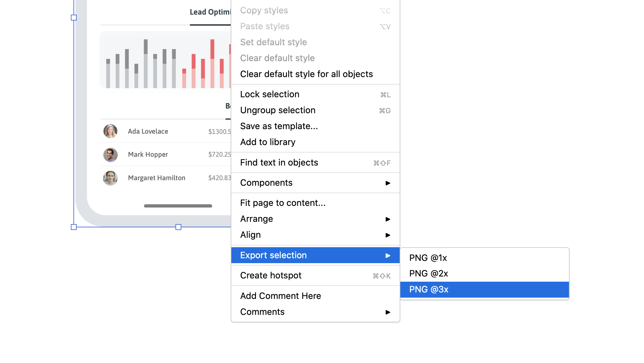
Task: Click Margaret Hamilton's avatar photo
Action: tap(110, 178)
